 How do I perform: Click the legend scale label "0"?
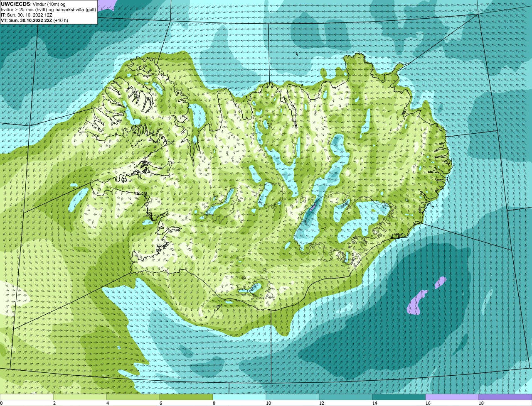[2, 403]
